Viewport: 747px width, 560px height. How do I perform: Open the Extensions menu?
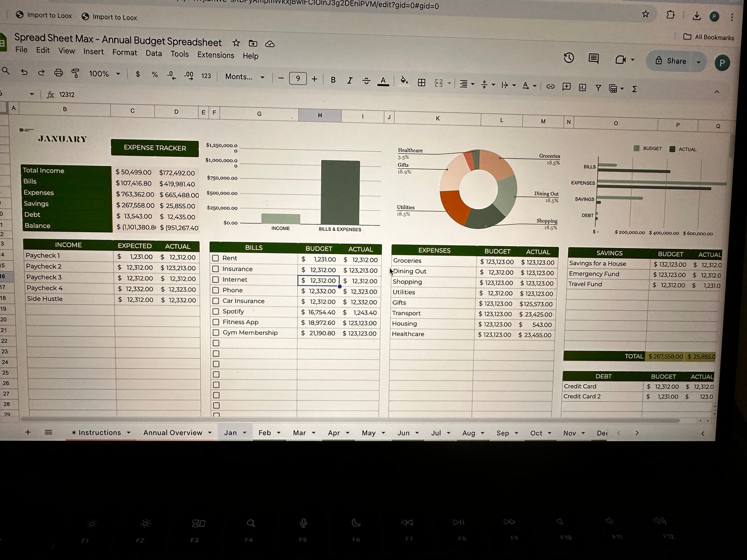tap(215, 54)
